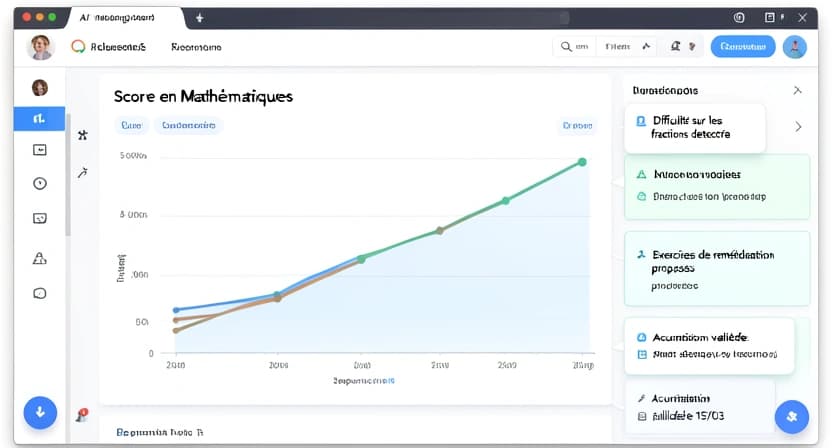Open the warning triangle icon in sidebar
This screenshot has height=448, width=832.
pos(40,259)
